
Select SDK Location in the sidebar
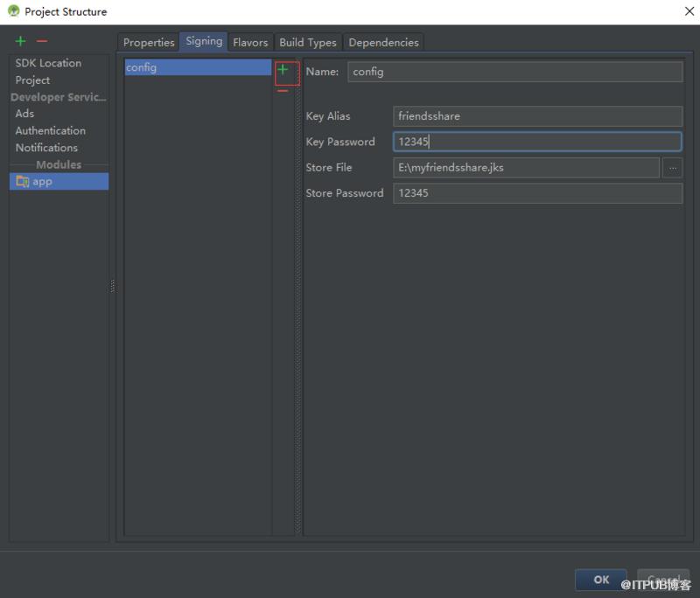point(48,63)
